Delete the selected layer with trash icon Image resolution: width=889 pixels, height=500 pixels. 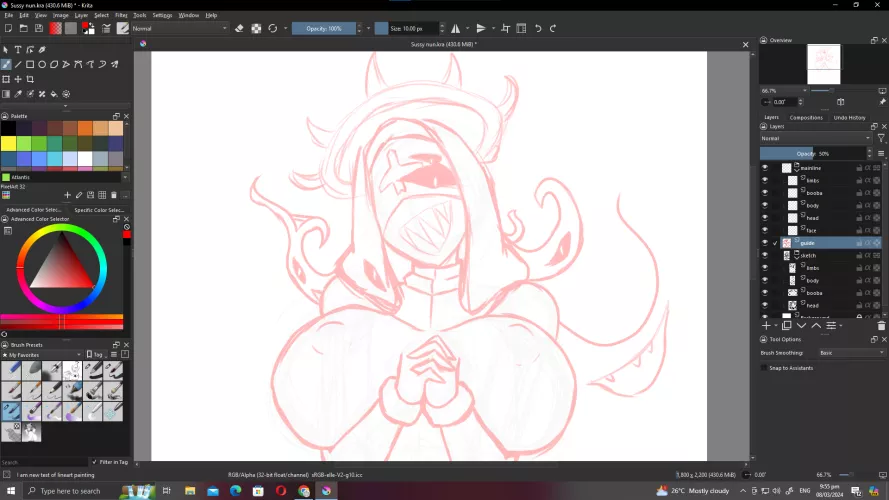(x=881, y=325)
